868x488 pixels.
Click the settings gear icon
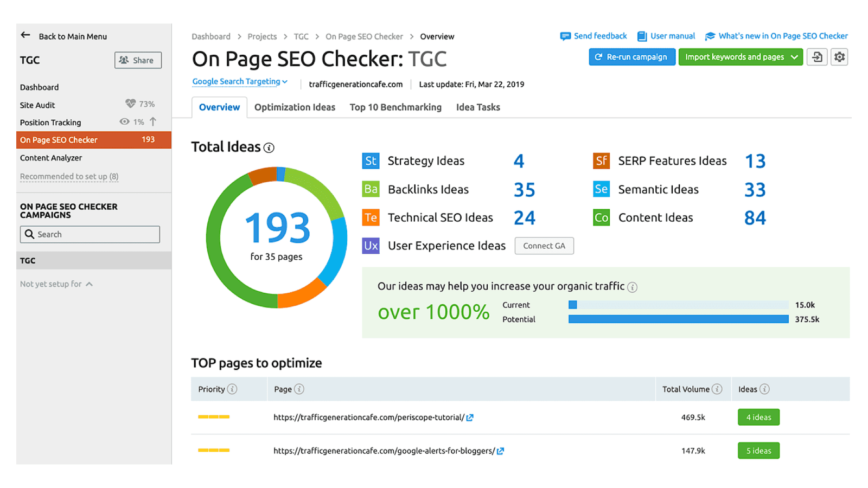839,57
